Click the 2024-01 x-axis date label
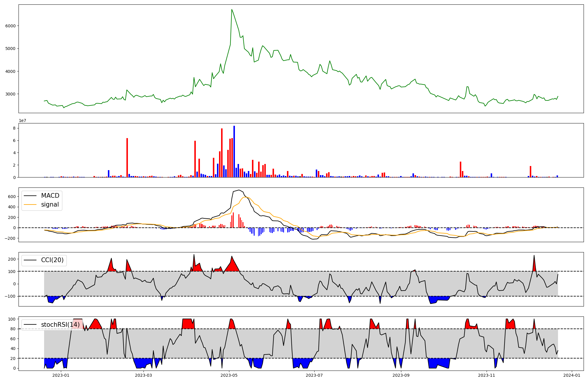Image resolution: width=588 pixels, height=382 pixels. 572,375
